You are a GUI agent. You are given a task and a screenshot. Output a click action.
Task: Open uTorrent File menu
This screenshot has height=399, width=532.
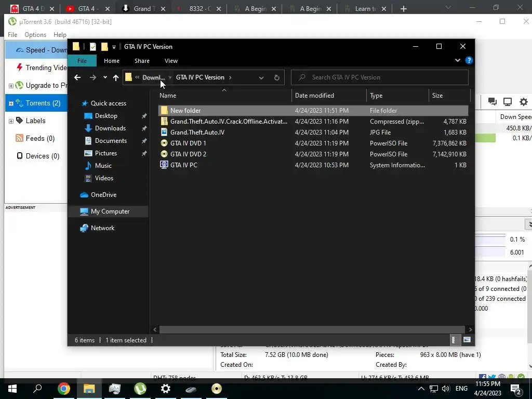pyautogui.click(x=12, y=35)
